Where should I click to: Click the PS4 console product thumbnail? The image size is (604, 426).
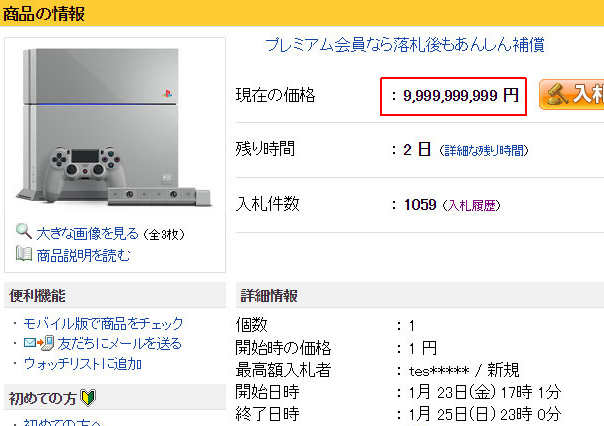(114, 126)
